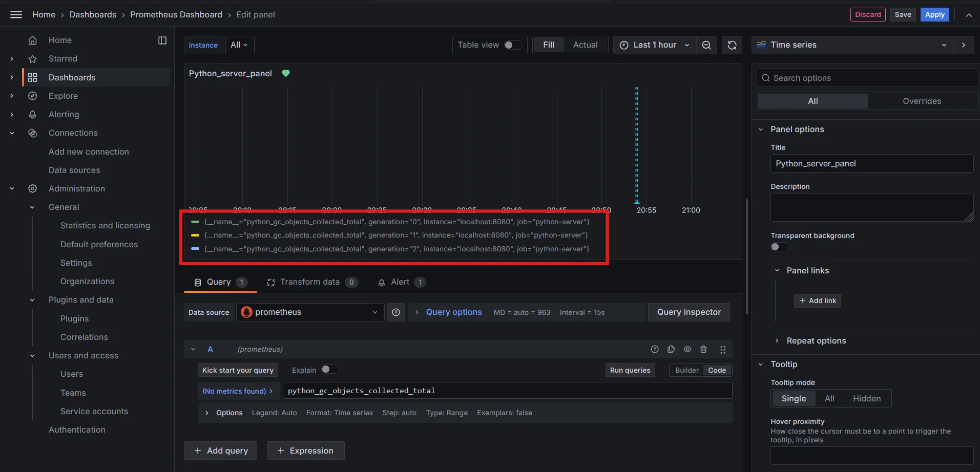
Task: Open the instance variable All dropdown
Action: tap(239, 45)
